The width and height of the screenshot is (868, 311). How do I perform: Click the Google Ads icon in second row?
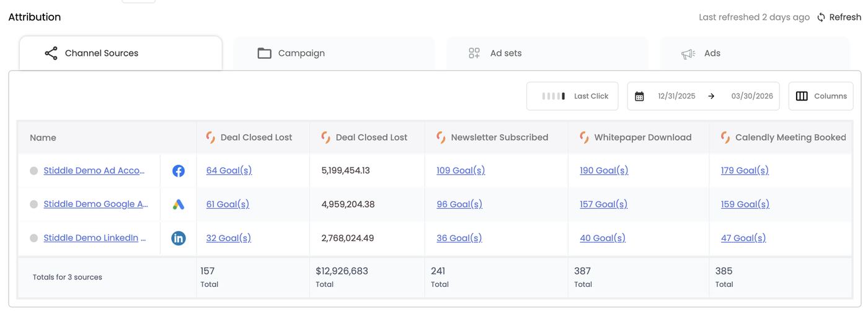(179, 204)
